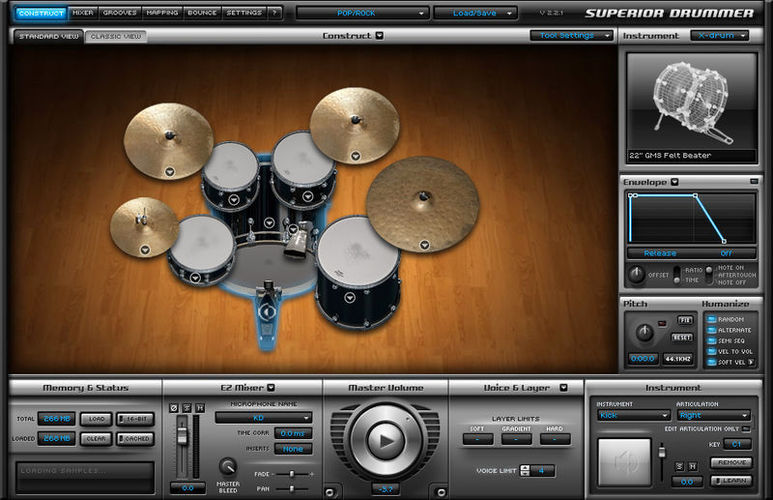Select the cowbell on the kit
The image size is (773, 500).
pyautogui.click(x=297, y=242)
